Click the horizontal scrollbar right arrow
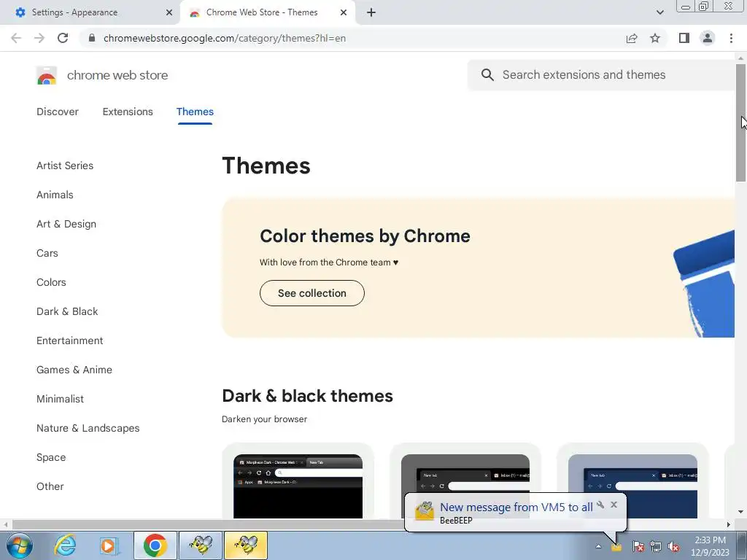Viewport: 747px width, 560px height. click(x=729, y=524)
